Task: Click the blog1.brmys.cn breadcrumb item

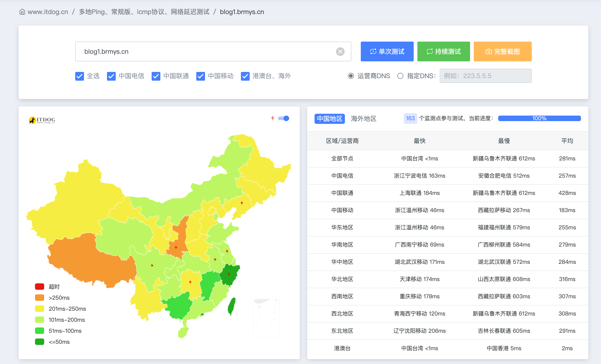Action: coord(242,12)
